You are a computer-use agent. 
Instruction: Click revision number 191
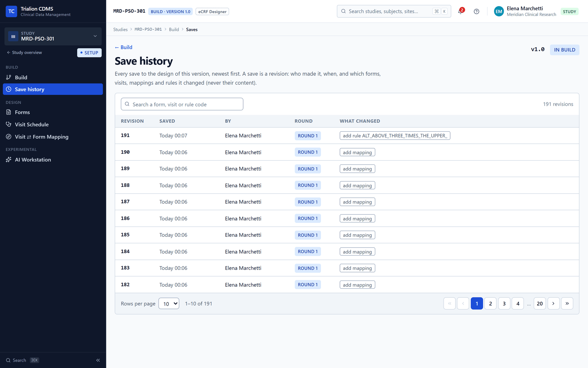125,135
